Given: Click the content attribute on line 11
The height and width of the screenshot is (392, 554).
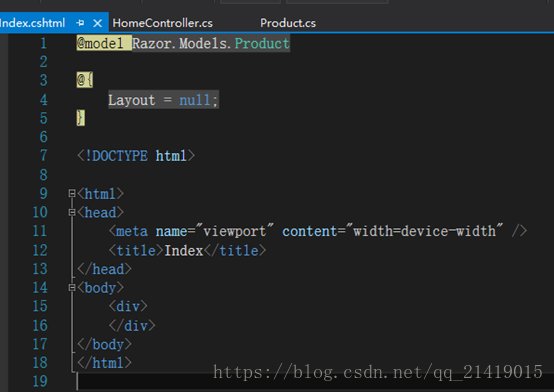Looking at the screenshot, I should (x=310, y=231).
